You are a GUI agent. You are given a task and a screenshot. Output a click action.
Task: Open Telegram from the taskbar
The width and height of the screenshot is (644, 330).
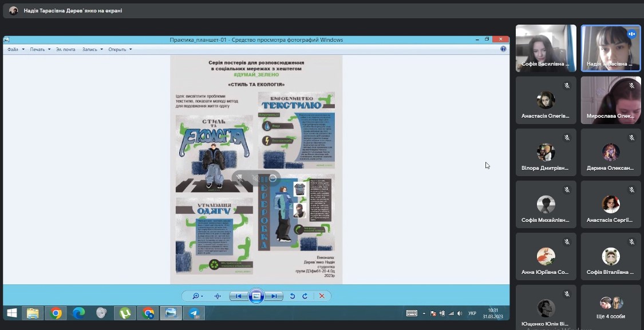click(x=195, y=313)
